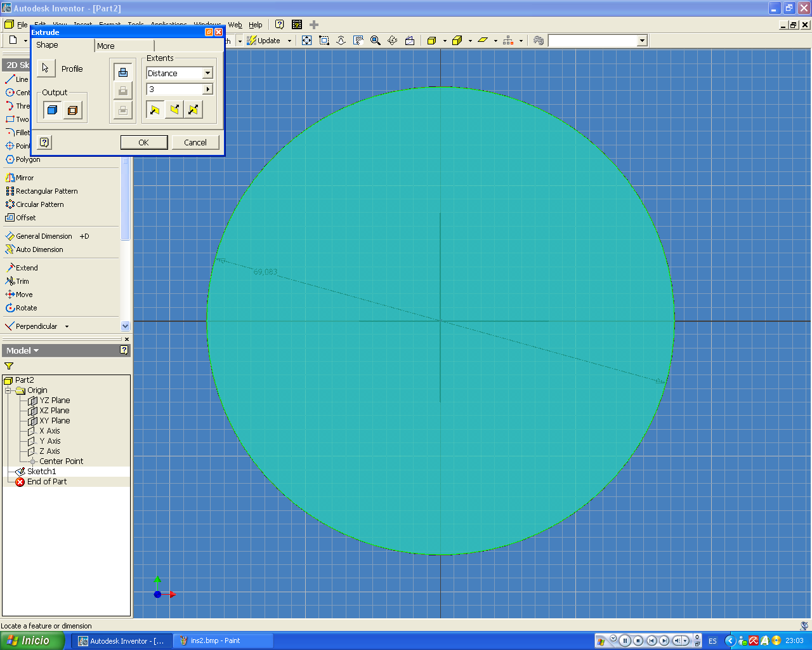Screen dimensions: 812x650
Task: Select the Polygon sketch tool
Action: (x=23, y=159)
